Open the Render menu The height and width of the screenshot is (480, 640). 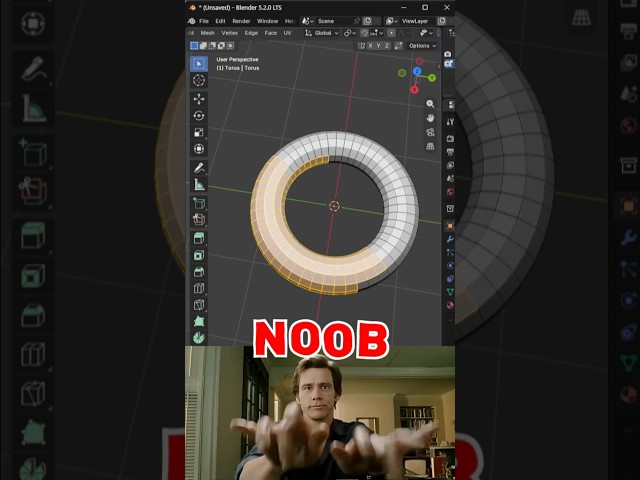pos(241,21)
